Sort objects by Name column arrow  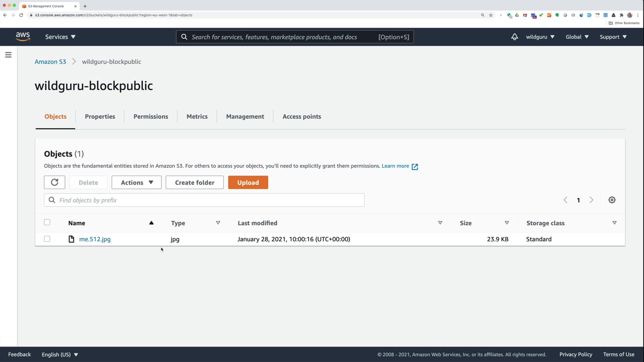click(x=151, y=223)
